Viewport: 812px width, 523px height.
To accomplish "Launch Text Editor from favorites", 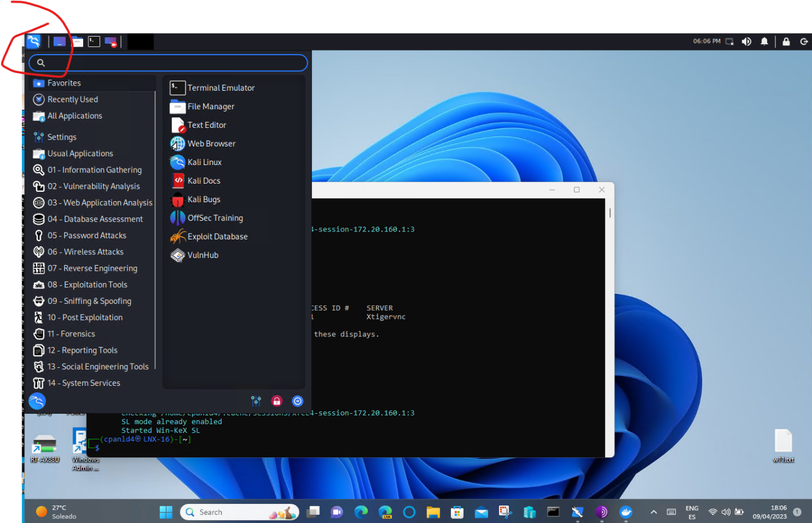I will tap(234, 125).
